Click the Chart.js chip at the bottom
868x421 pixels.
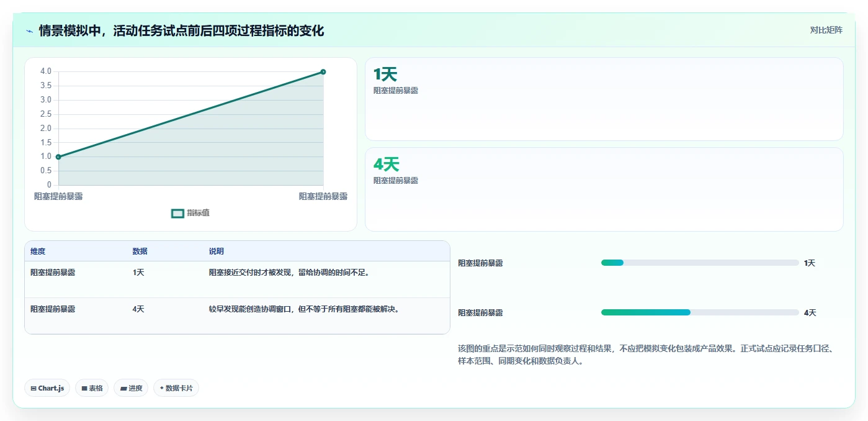[x=47, y=388]
